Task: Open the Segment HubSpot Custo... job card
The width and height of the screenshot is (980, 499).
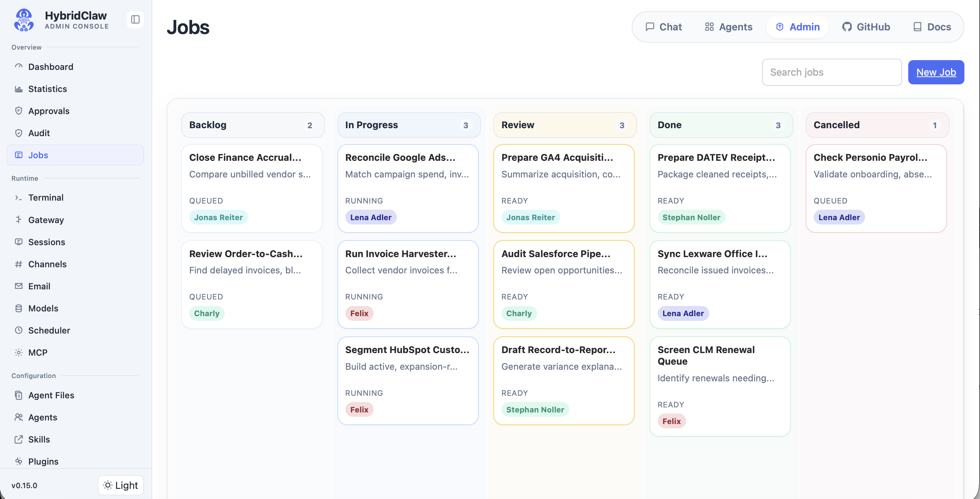Action: 408,381
